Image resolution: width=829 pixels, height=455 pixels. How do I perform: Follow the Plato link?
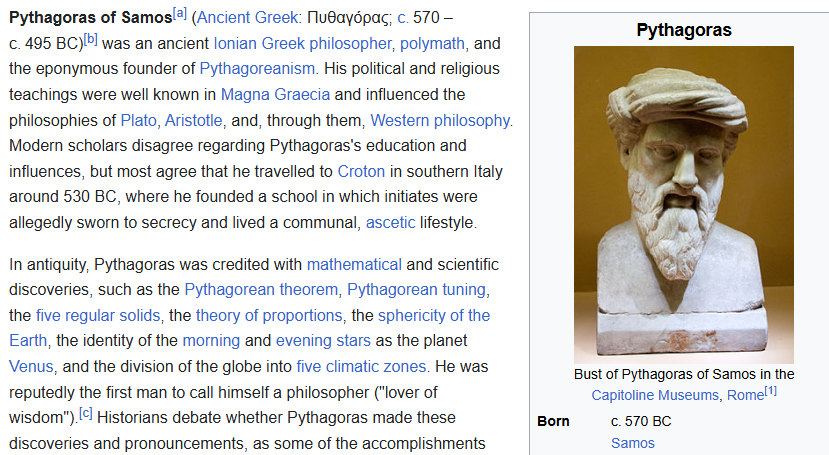point(139,120)
